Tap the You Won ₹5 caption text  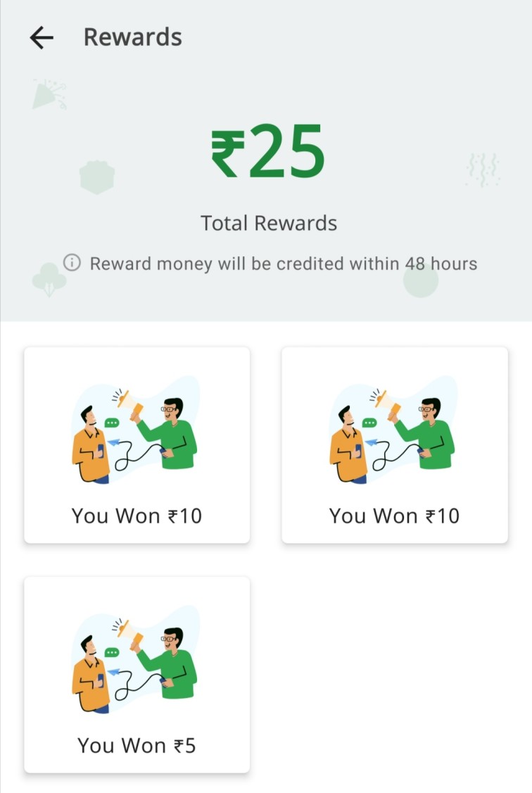(137, 745)
